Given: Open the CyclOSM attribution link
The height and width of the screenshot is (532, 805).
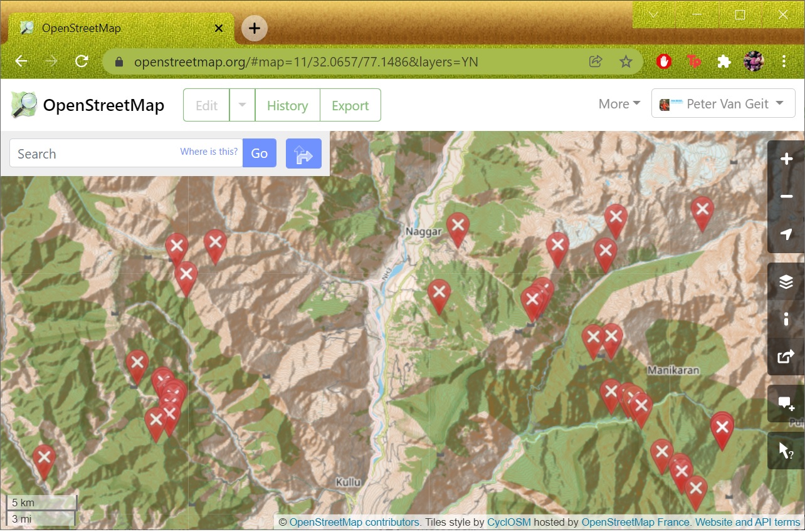Looking at the screenshot, I should click(508, 522).
